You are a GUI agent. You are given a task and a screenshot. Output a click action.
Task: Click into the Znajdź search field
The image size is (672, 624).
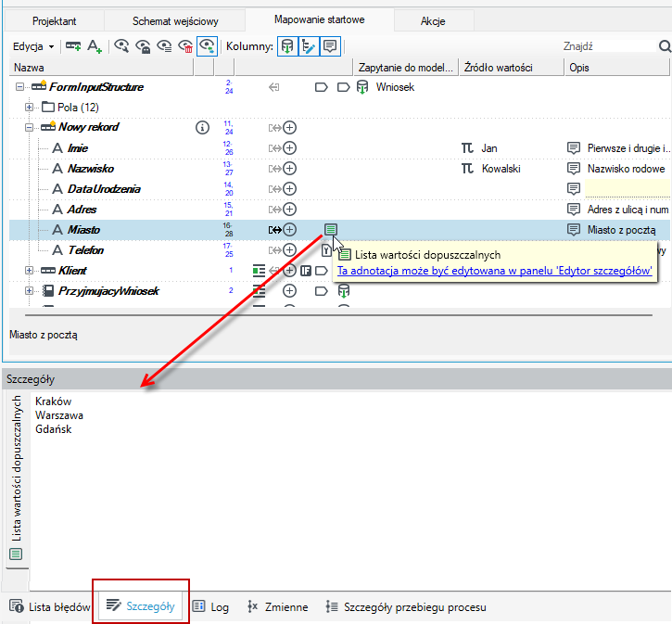coord(608,46)
